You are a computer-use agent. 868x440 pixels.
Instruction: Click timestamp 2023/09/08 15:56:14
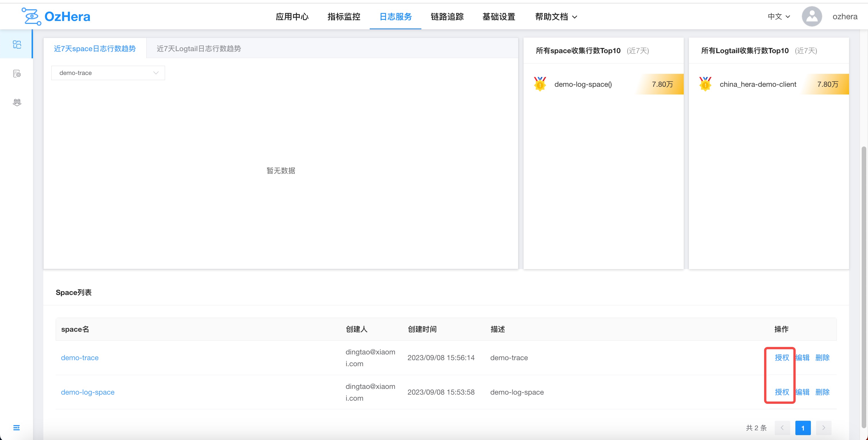[x=441, y=358]
